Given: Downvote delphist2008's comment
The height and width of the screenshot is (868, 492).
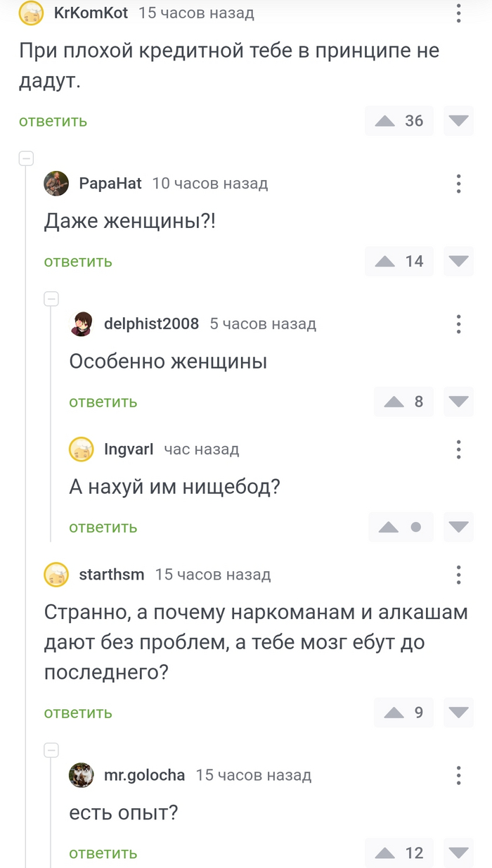Looking at the screenshot, I should [x=458, y=402].
